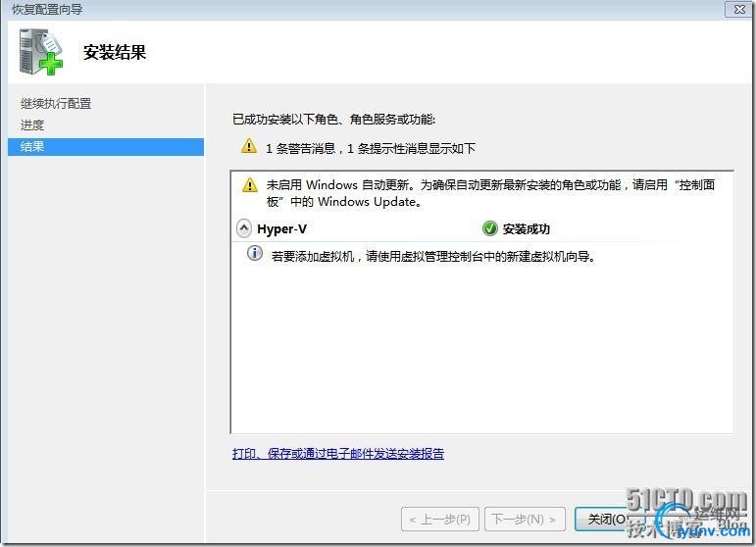The image size is (756, 547).
Task: Click the 安装成功 status text
Action: (x=526, y=229)
